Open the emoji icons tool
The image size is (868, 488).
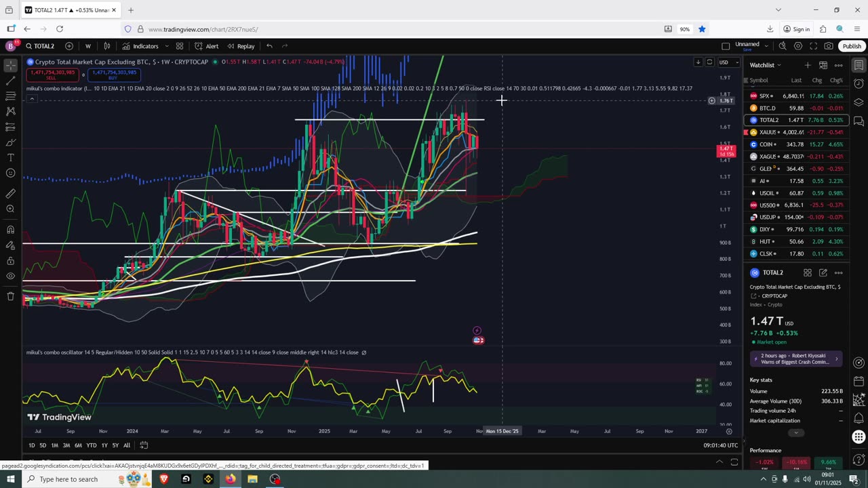(11, 174)
